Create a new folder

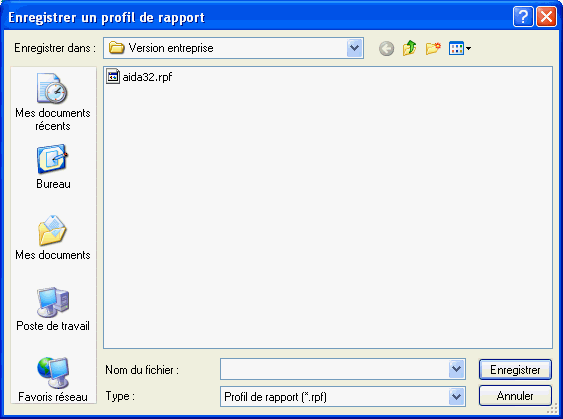tap(433, 48)
